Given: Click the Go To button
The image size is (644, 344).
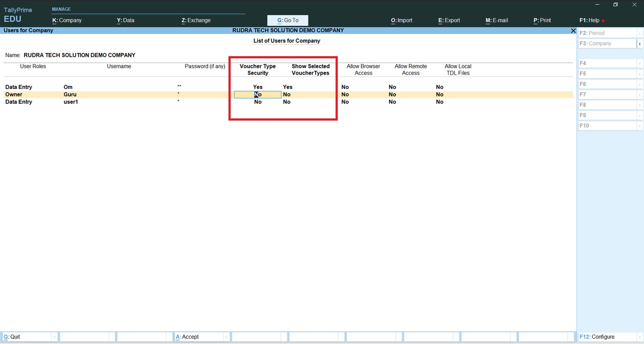Looking at the screenshot, I should 288,20.
